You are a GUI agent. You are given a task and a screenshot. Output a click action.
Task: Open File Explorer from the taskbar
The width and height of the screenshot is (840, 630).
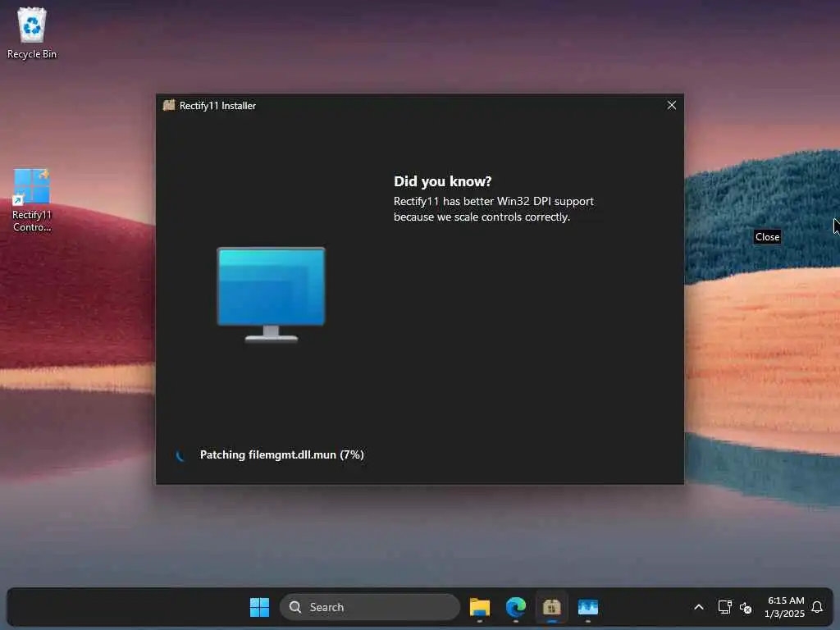point(479,607)
